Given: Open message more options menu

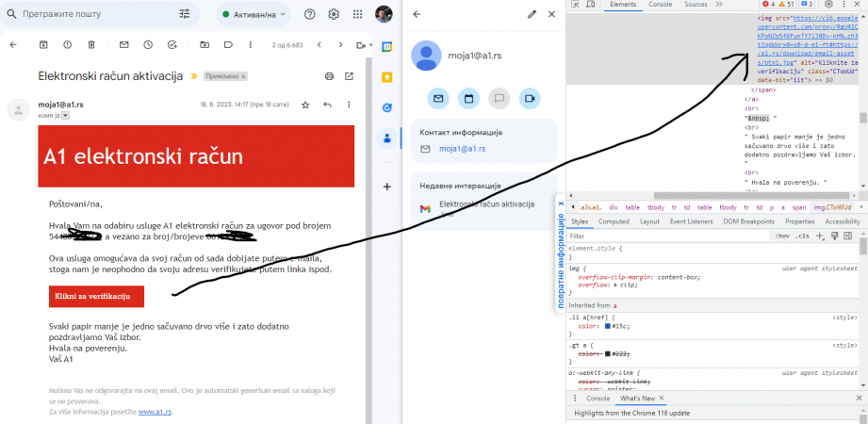Looking at the screenshot, I should tap(349, 105).
